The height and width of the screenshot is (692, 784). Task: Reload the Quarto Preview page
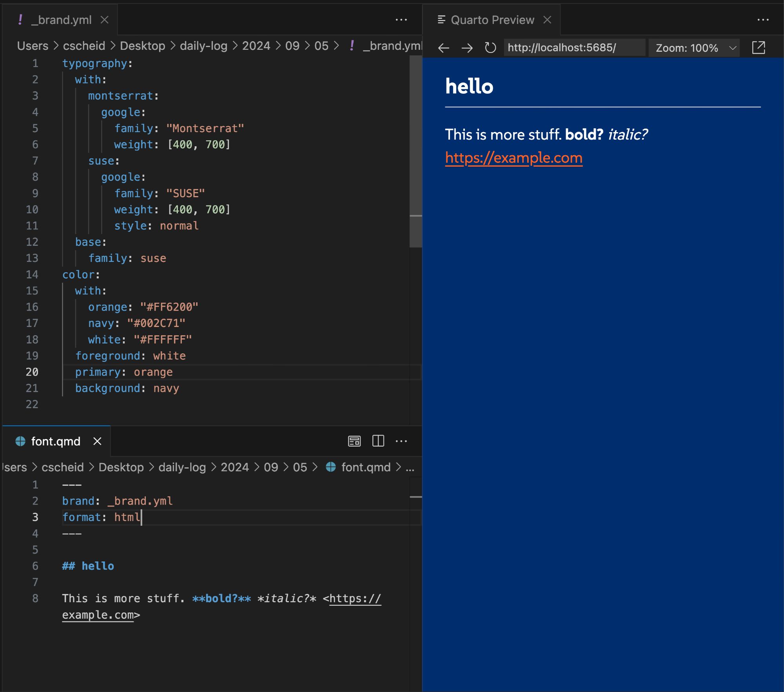tap(490, 48)
